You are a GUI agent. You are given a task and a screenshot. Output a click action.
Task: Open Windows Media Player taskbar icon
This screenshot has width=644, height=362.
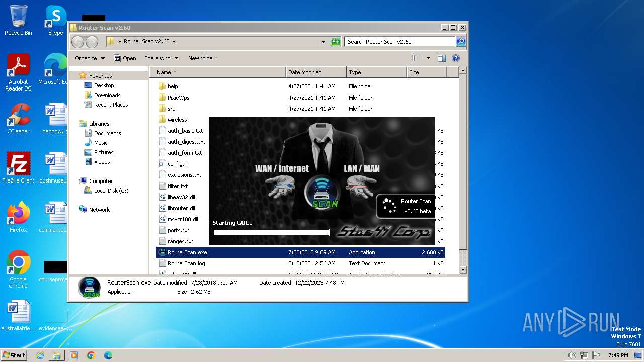click(74, 355)
